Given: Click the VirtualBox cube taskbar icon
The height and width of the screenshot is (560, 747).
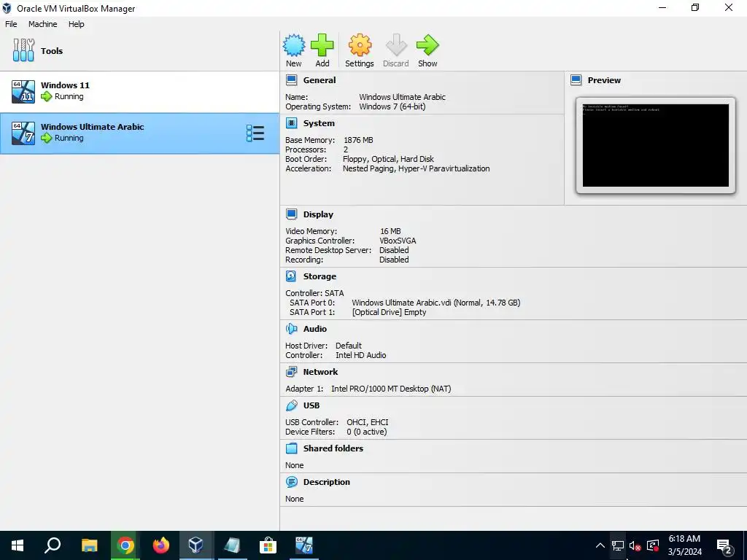Looking at the screenshot, I should coord(196,545).
